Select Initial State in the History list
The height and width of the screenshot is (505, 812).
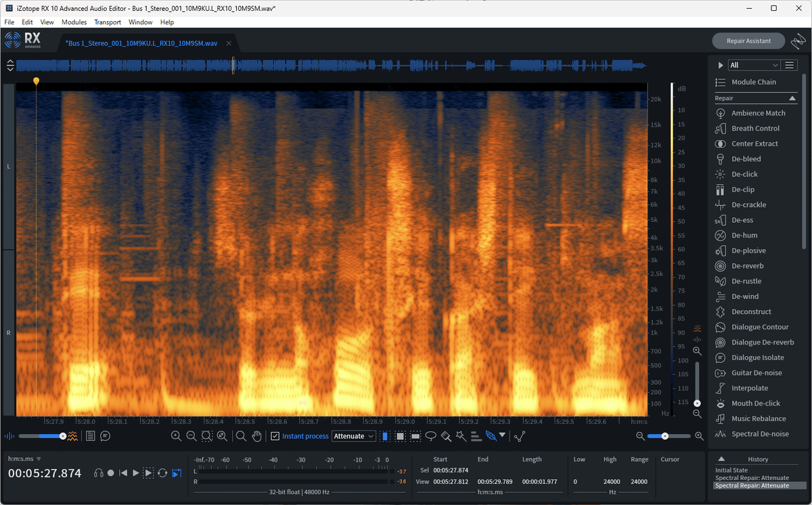point(731,470)
